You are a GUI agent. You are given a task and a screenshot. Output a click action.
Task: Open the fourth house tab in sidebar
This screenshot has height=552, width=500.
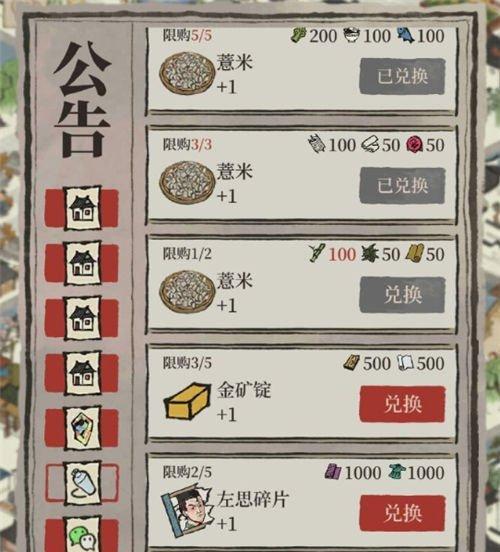click(x=82, y=373)
